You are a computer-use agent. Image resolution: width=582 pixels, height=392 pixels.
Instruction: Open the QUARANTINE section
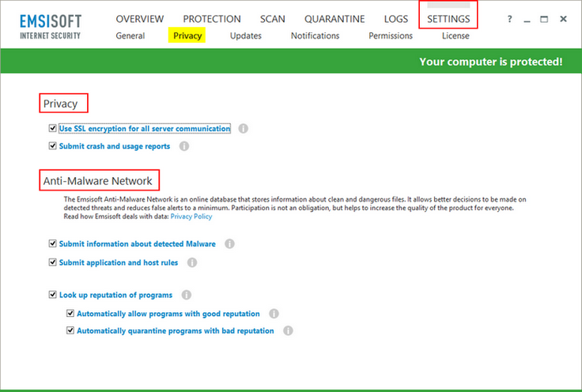334,19
